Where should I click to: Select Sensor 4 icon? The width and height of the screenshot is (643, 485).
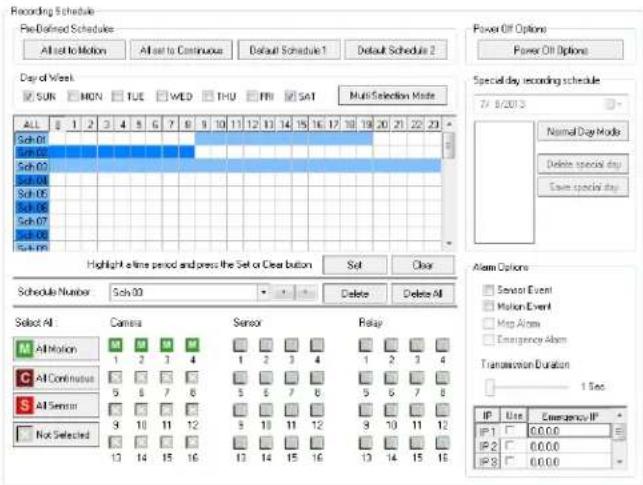coord(317,345)
